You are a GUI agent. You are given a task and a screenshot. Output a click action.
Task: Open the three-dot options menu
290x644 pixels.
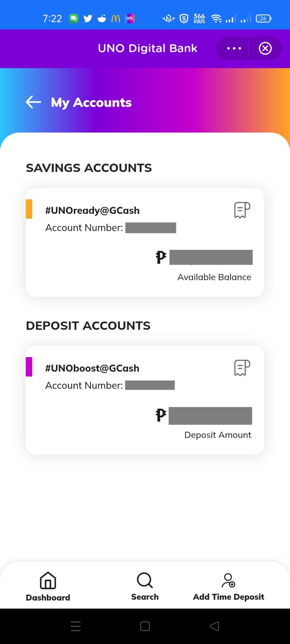pos(234,48)
